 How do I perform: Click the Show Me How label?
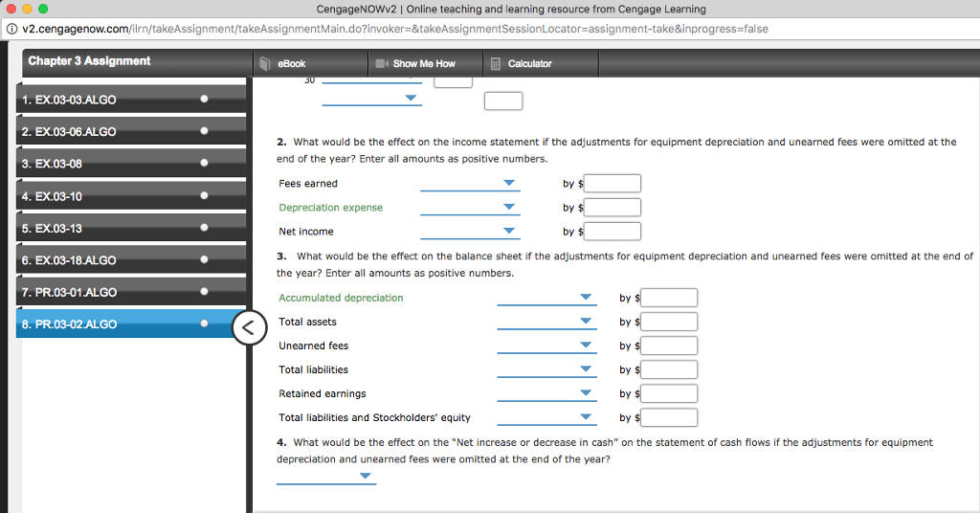(424, 64)
